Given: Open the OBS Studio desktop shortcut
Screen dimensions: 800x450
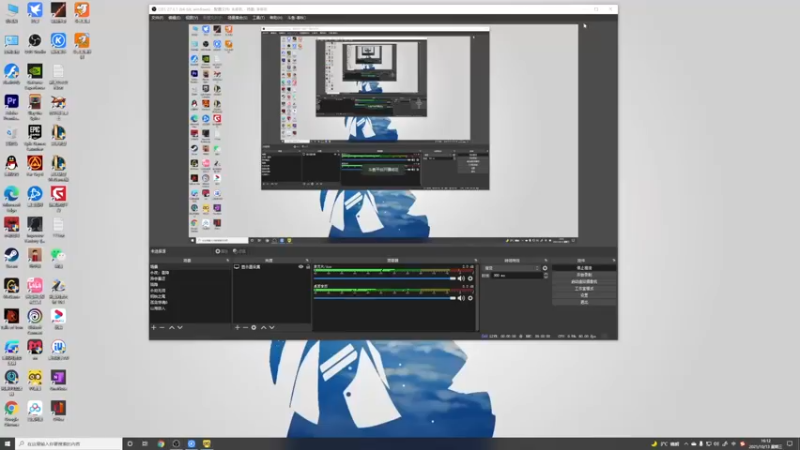Looking at the screenshot, I should pyautogui.click(x=35, y=43).
